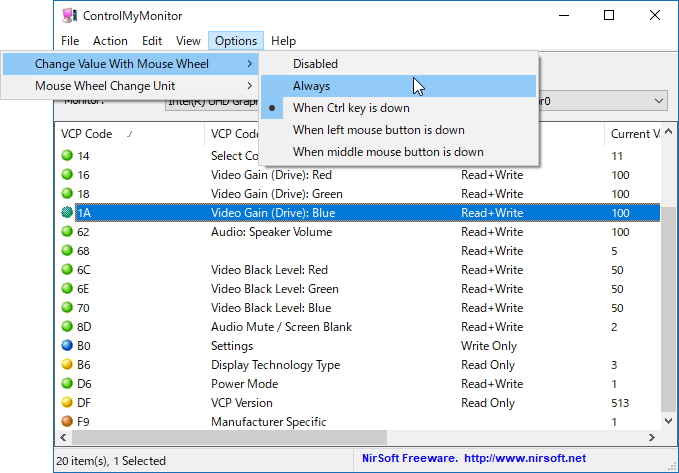Select the Settings row

coord(358,346)
